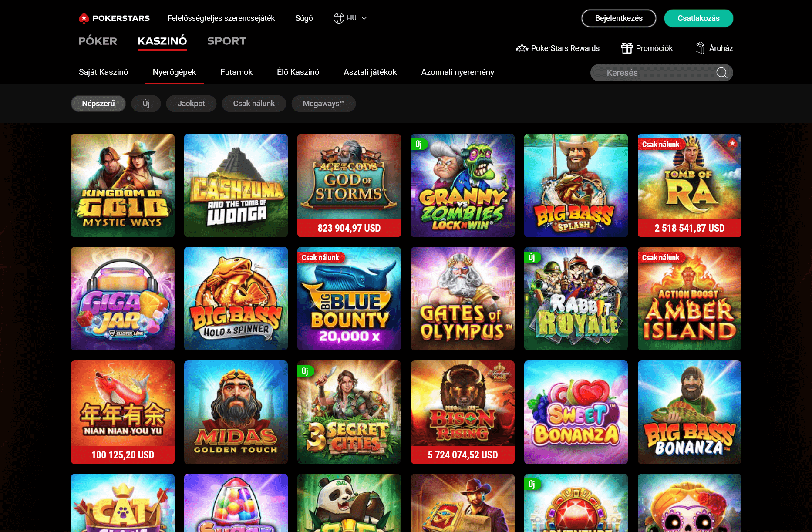Viewport: 812px width, 532px height.
Task: Click the Új badge on 3 Secret Cities
Action: point(305,371)
